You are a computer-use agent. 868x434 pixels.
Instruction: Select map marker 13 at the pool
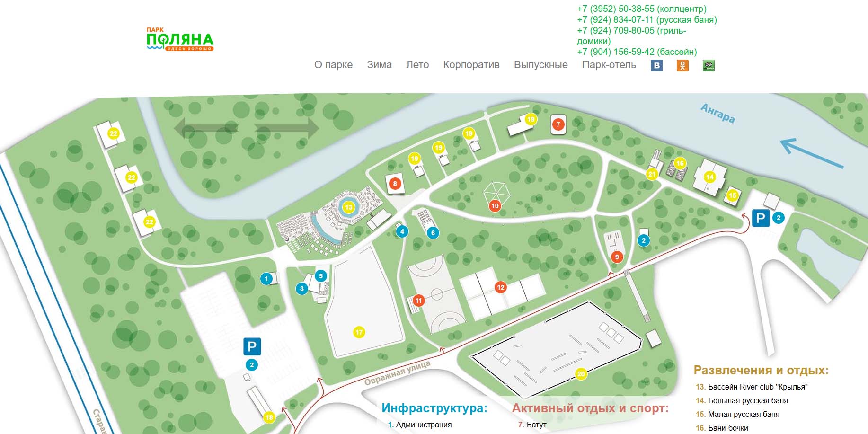pyautogui.click(x=349, y=207)
